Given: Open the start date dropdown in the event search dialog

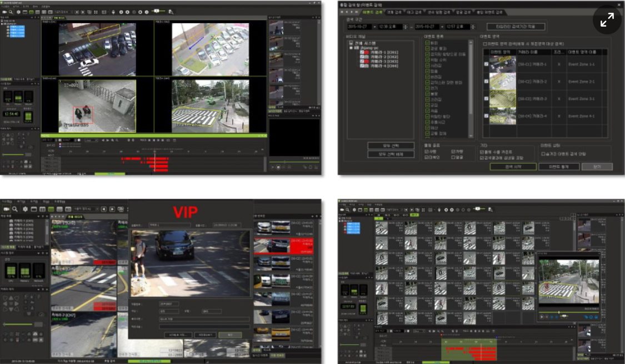Looking at the screenshot, I should point(374,27).
